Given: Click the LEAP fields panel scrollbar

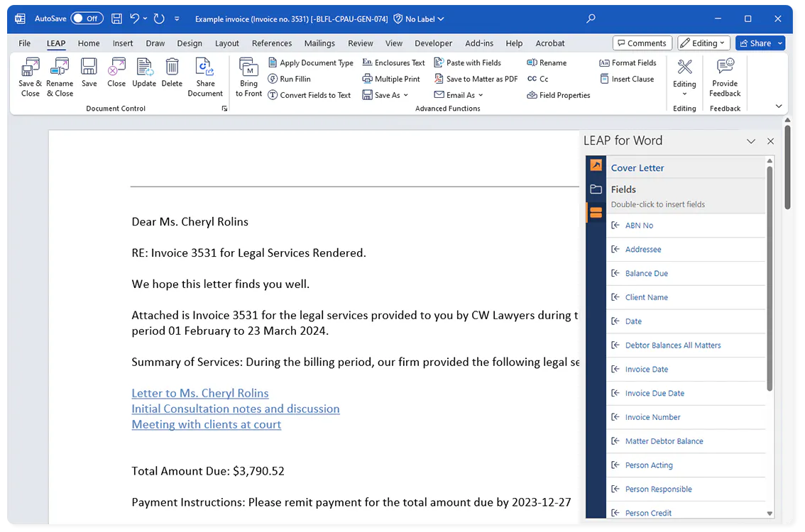Looking at the screenshot, I should 769,277.
